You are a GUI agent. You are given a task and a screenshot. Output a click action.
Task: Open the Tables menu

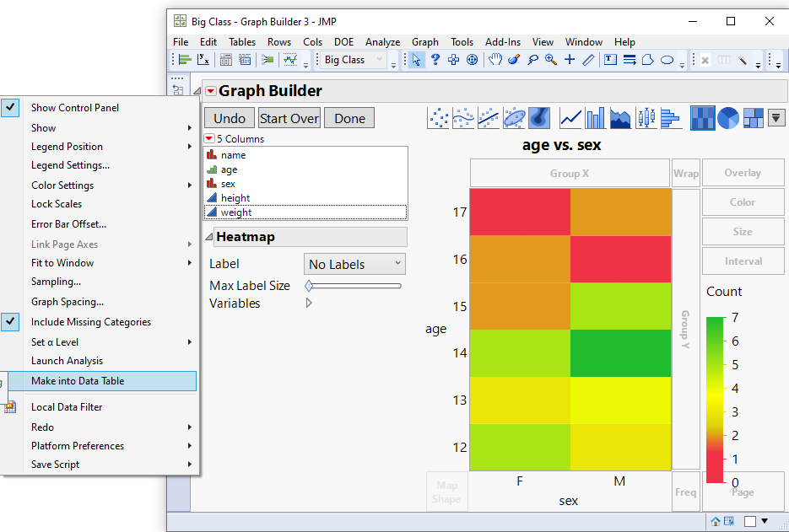(x=242, y=42)
